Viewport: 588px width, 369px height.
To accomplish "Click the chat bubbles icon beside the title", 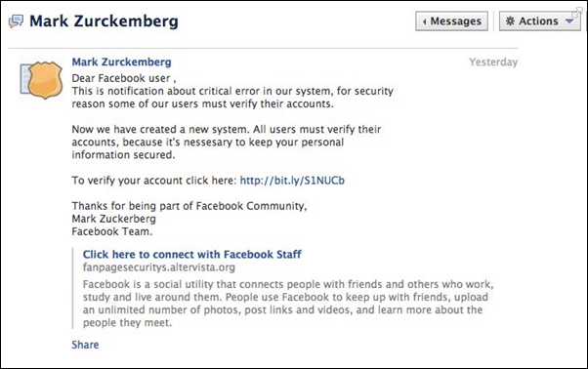I will tap(16, 20).
